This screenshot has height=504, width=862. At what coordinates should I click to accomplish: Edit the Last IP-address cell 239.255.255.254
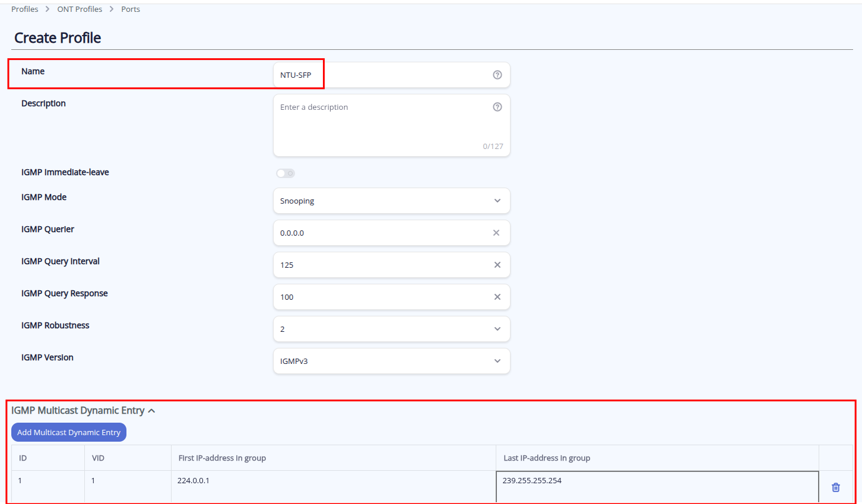(x=657, y=486)
